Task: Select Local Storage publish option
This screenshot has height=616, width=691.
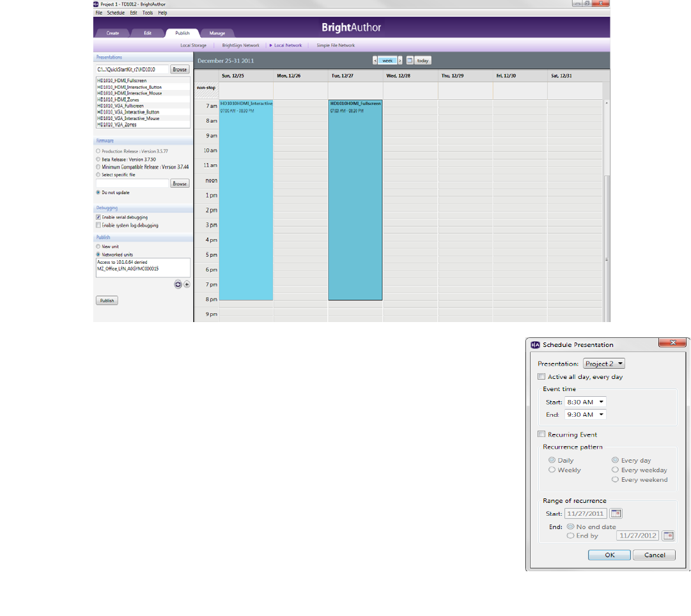Action: pos(194,45)
